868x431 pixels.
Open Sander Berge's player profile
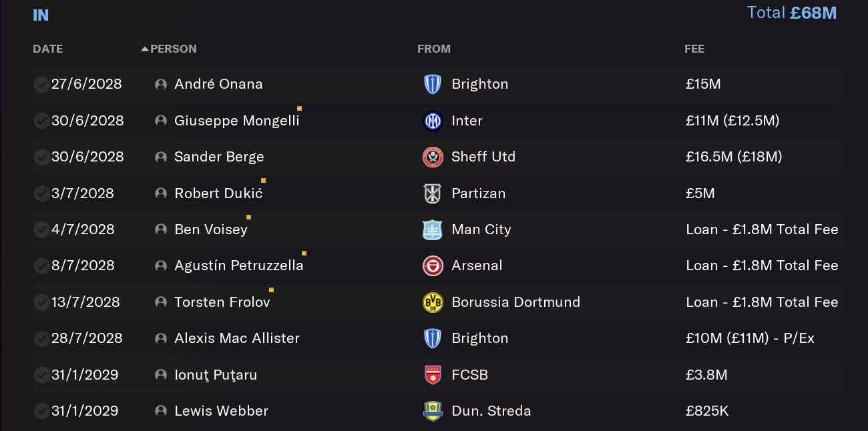pyautogui.click(x=219, y=157)
